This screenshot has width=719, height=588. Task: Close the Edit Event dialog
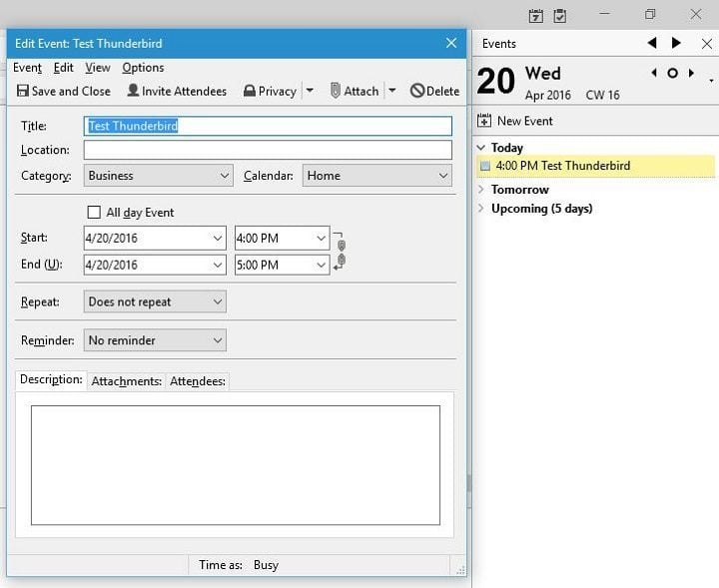point(451,43)
